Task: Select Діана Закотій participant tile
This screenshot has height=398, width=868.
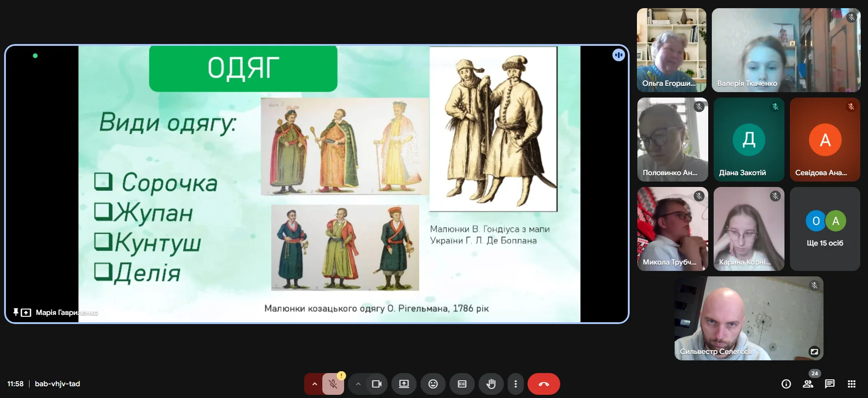Action: pyautogui.click(x=749, y=140)
